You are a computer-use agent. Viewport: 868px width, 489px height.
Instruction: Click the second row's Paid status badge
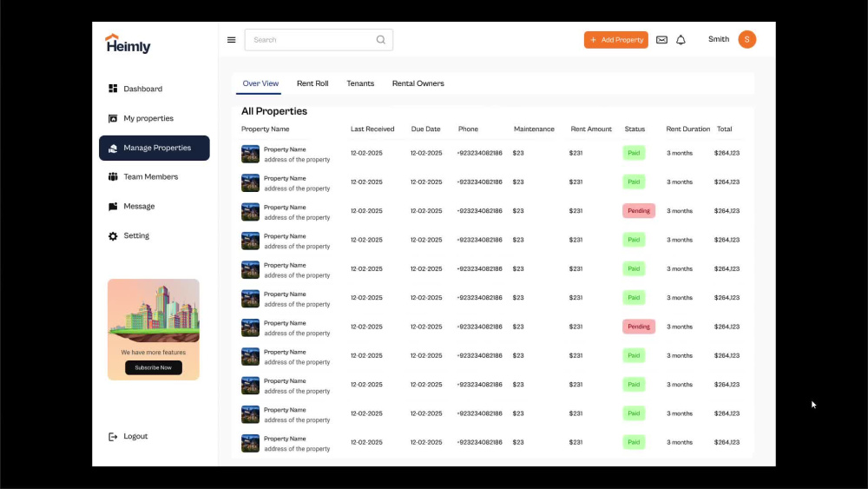coord(634,182)
